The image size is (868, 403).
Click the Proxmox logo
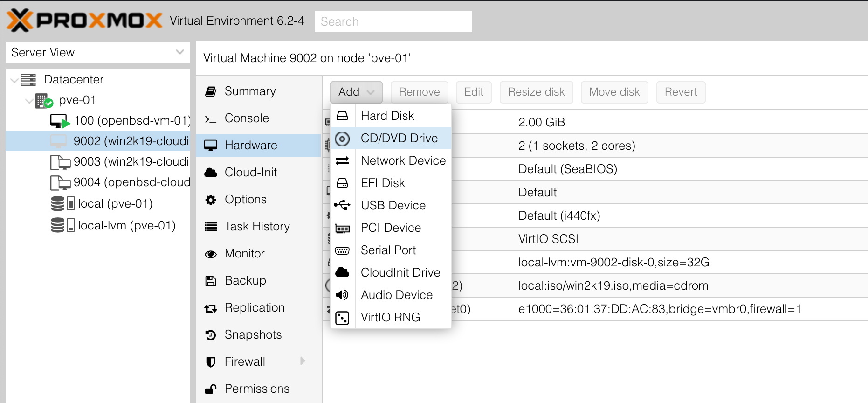click(84, 21)
